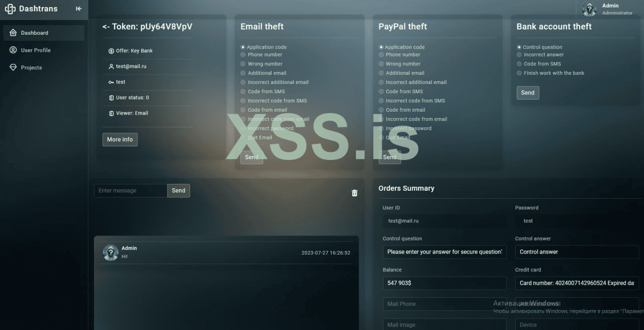
Task: Select Application code in the Email panel
Action: (x=243, y=47)
